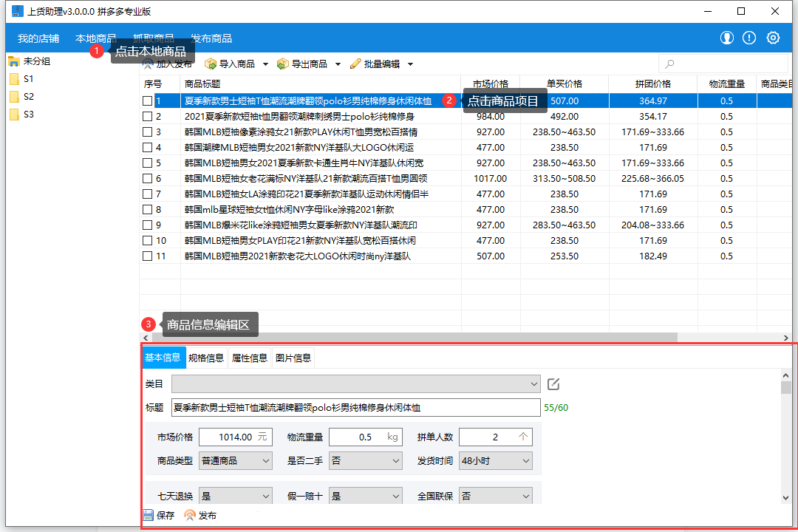Click the 发布 button label

click(207, 516)
